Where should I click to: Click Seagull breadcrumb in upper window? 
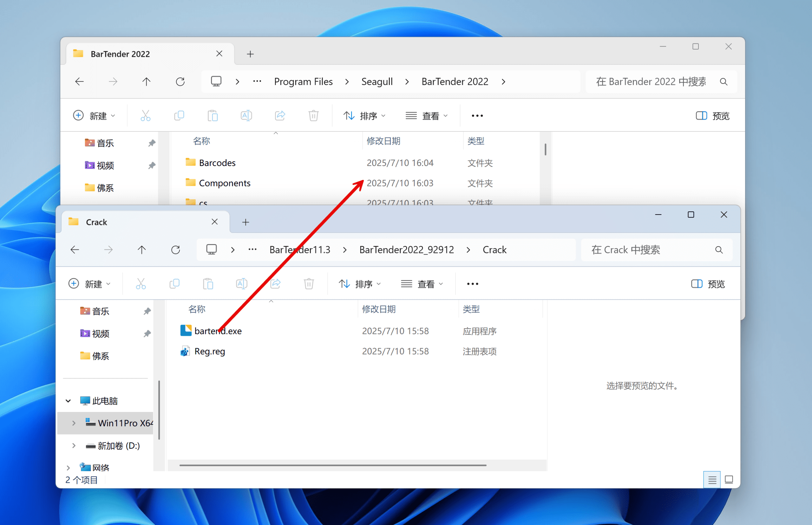tap(377, 82)
